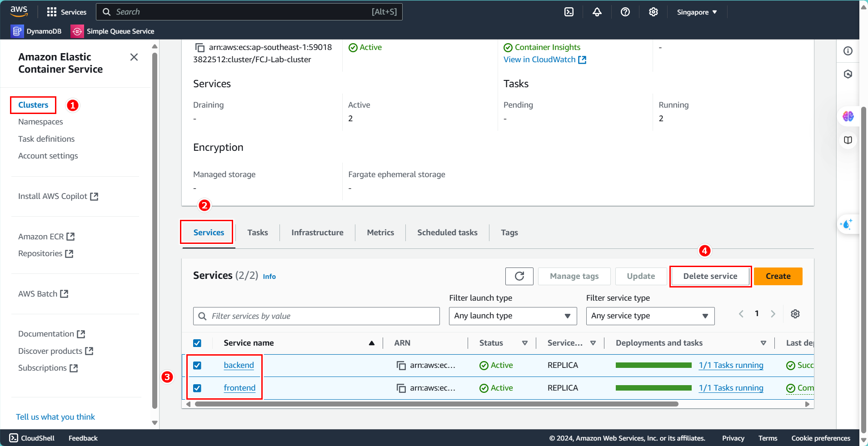Open the settings gear in top bar

coord(653,12)
